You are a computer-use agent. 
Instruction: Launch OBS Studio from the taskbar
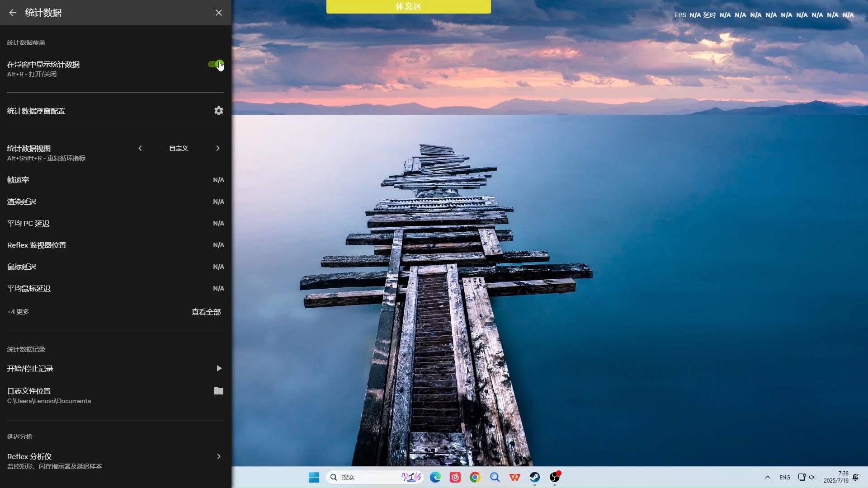point(555,477)
